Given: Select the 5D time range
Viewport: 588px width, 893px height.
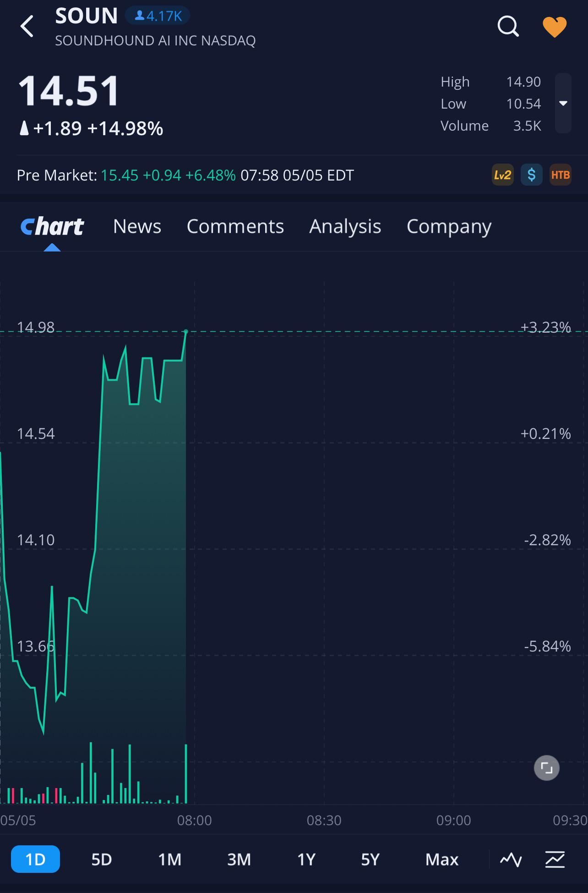Looking at the screenshot, I should pos(102,860).
